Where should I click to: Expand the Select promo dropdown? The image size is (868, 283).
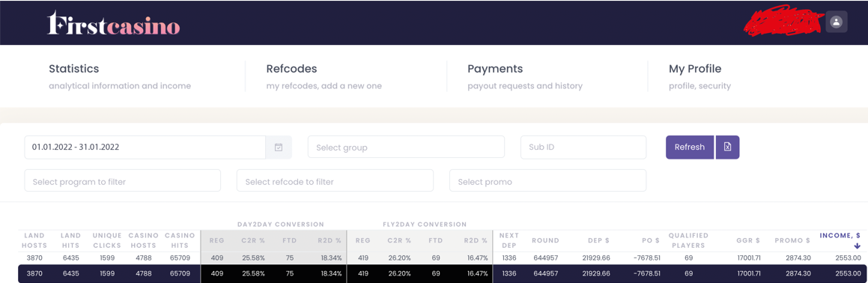point(548,180)
